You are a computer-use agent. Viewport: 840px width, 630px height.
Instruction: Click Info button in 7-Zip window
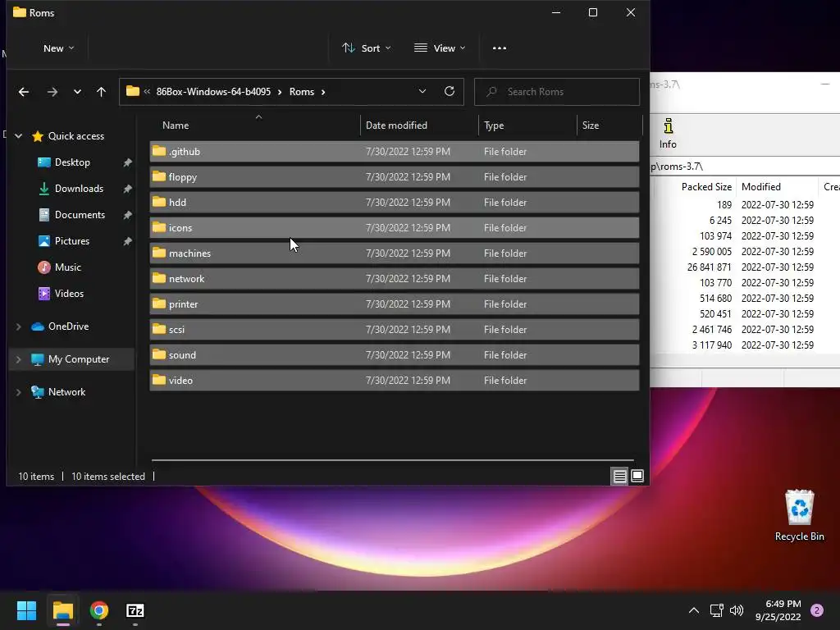(x=668, y=134)
